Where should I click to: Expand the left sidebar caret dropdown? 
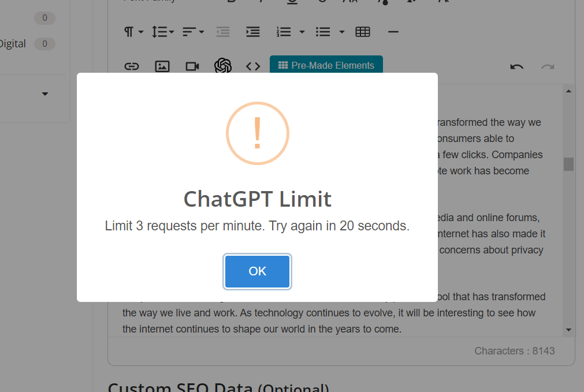(x=45, y=94)
